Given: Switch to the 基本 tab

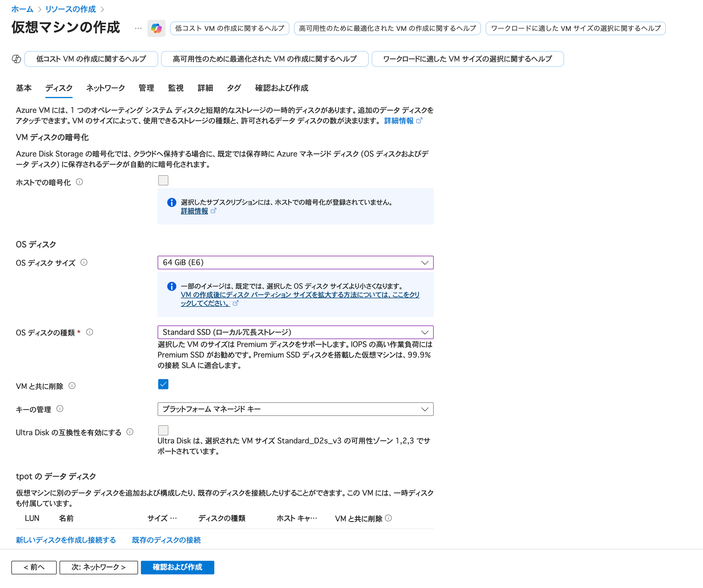Looking at the screenshot, I should pyautogui.click(x=24, y=88).
